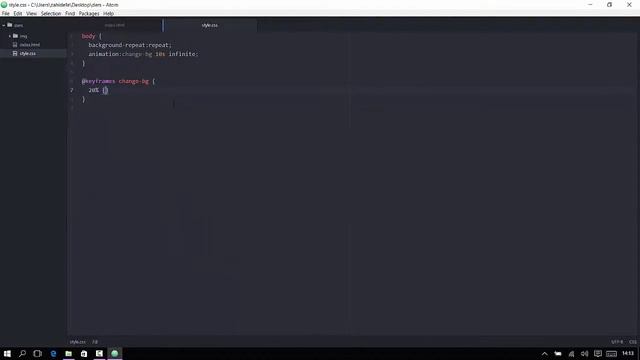
Task: Click the index.html file icon in tree
Action: pos(15,44)
